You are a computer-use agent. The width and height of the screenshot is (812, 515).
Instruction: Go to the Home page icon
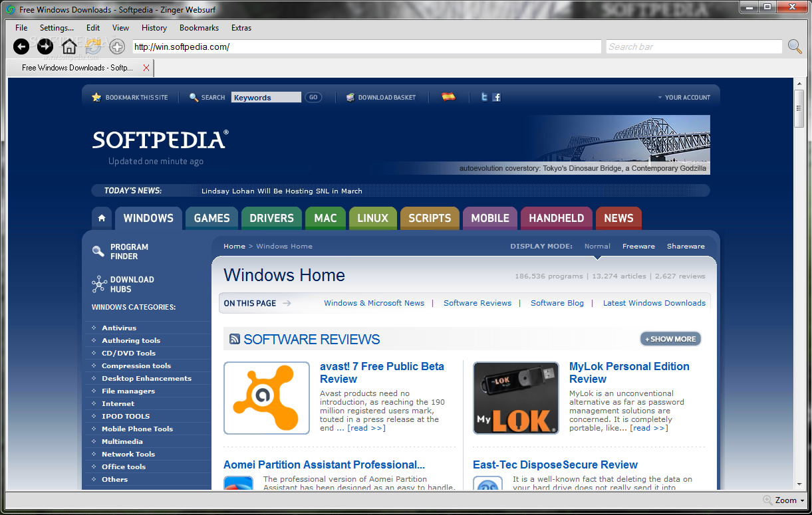[x=69, y=47]
